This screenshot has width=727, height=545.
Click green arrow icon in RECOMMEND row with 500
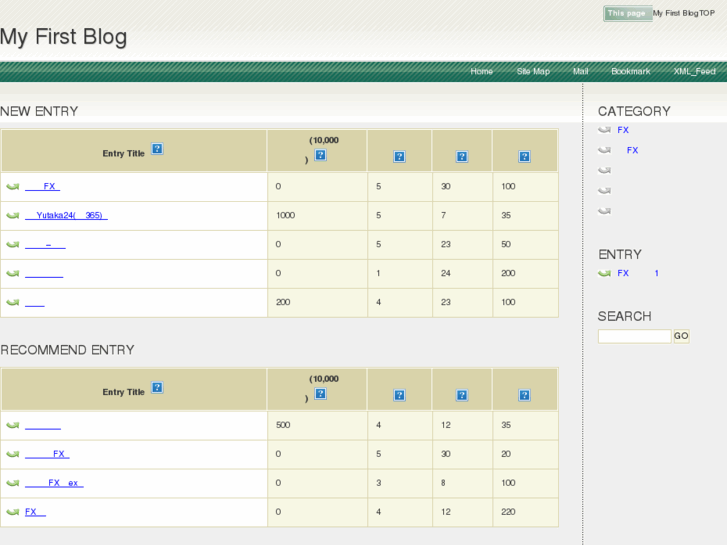click(x=13, y=425)
